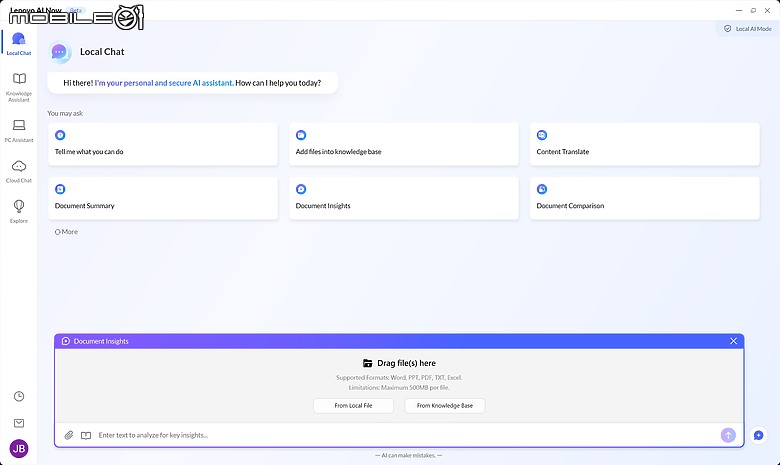Open the Explore lightbulb tab

point(19,211)
